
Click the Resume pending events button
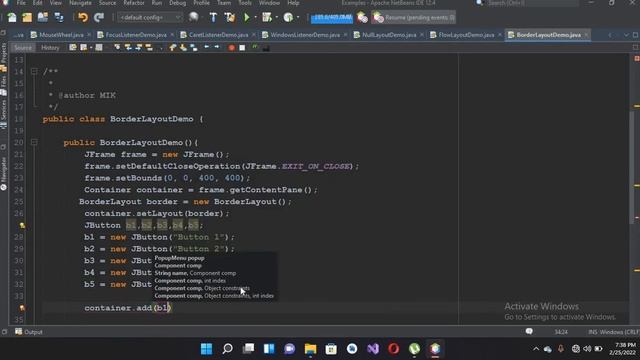tap(413, 18)
